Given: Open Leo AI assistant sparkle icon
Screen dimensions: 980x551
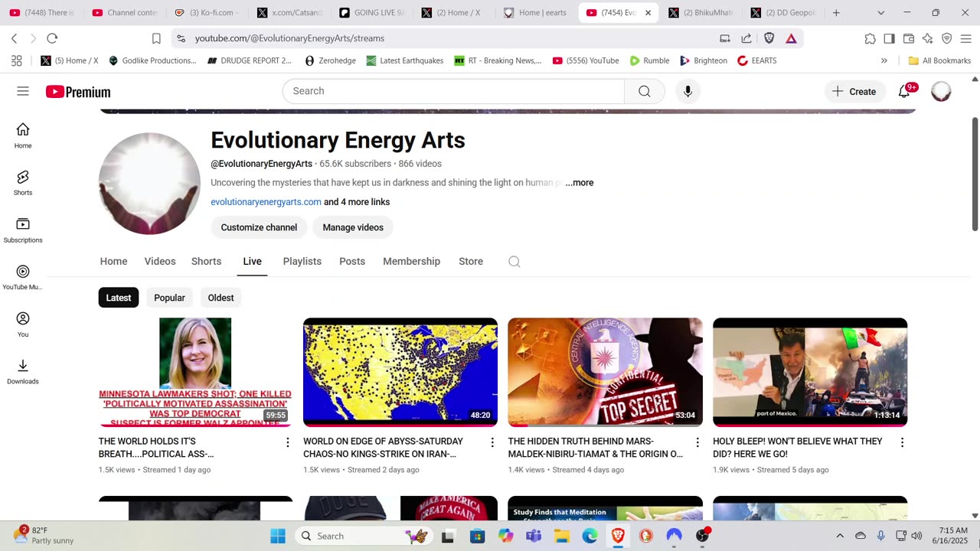Looking at the screenshot, I should pyautogui.click(x=928, y=38).
